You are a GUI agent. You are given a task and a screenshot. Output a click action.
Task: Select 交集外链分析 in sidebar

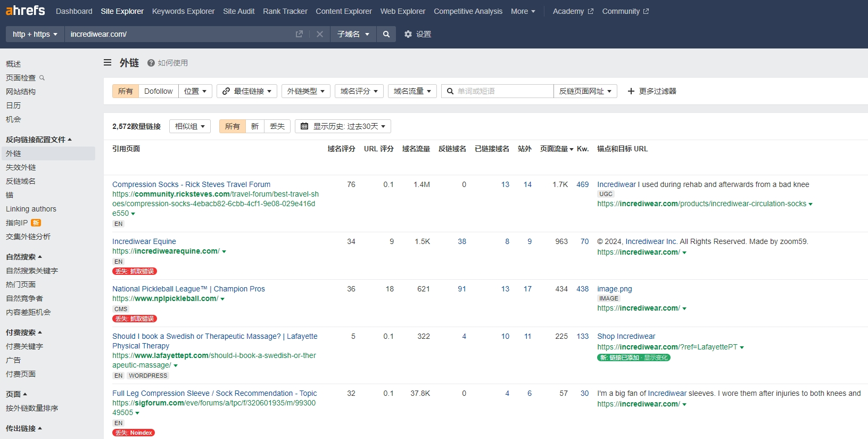pyautogui.click(x=28, y=237)
